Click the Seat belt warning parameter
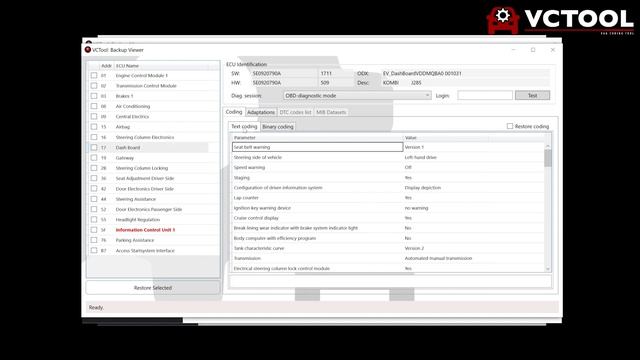The height and width of the screenshot is (360, 640). (x=317, y=147)
